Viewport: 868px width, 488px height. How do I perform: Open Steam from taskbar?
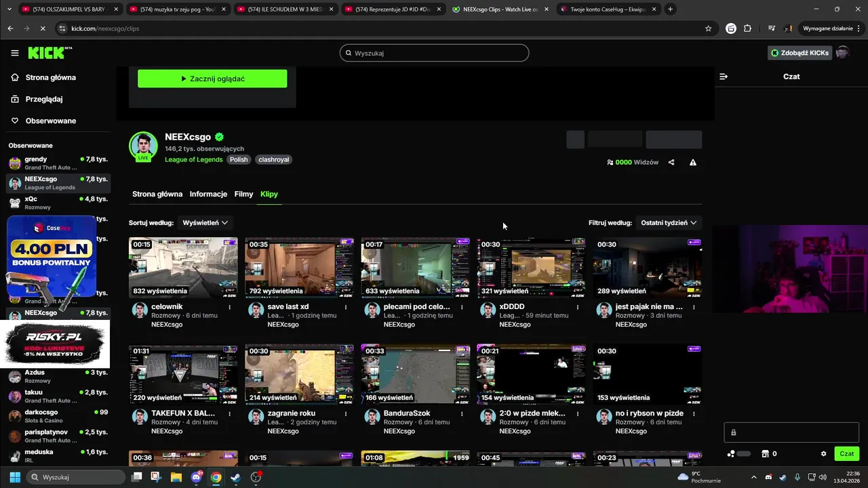(x=235, y=477)
